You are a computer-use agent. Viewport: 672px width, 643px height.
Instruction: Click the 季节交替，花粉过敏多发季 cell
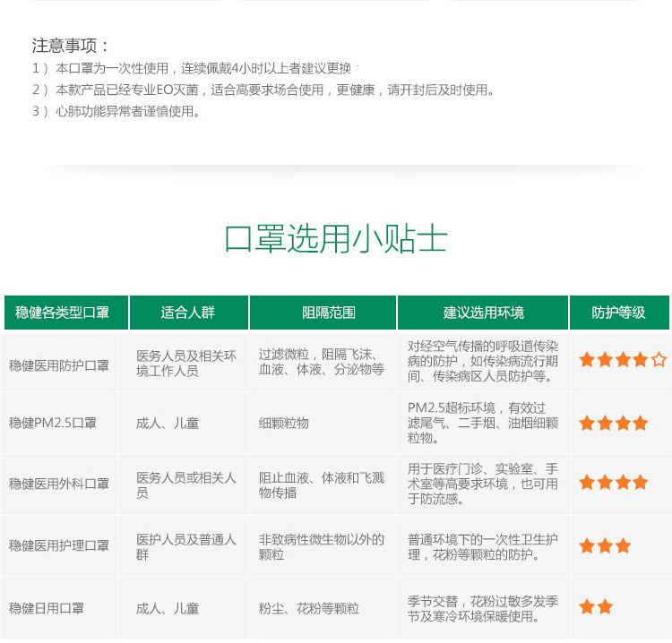point(483,608)
